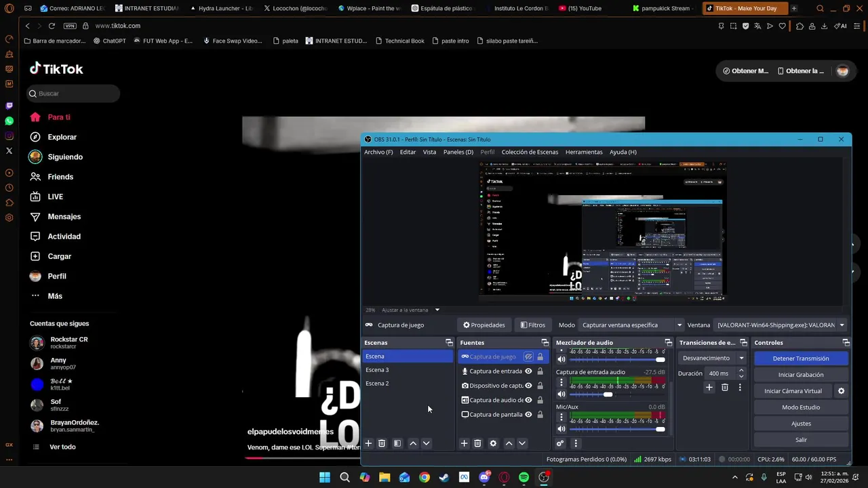Image resolution: width=868 pixels, height=488 pixels.
Task: Hide the Captura de entrada source
Action: pos(528,371)
